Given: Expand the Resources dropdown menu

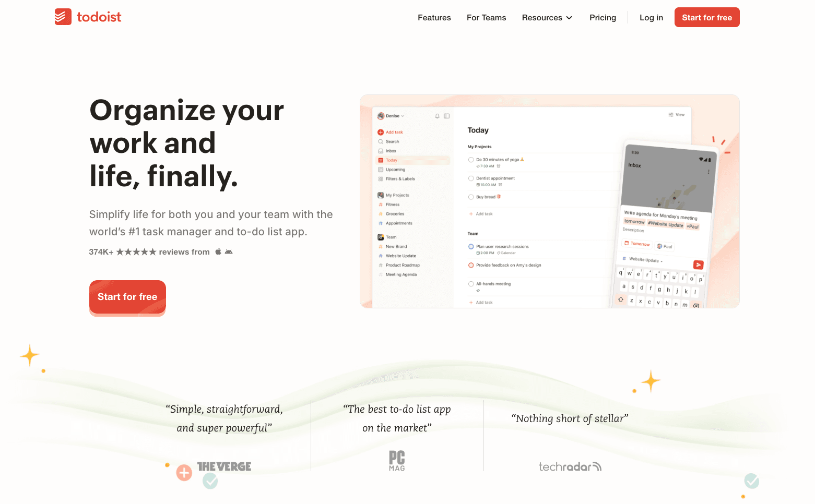Looking at the screenshot, I should (x=547, y=18).
